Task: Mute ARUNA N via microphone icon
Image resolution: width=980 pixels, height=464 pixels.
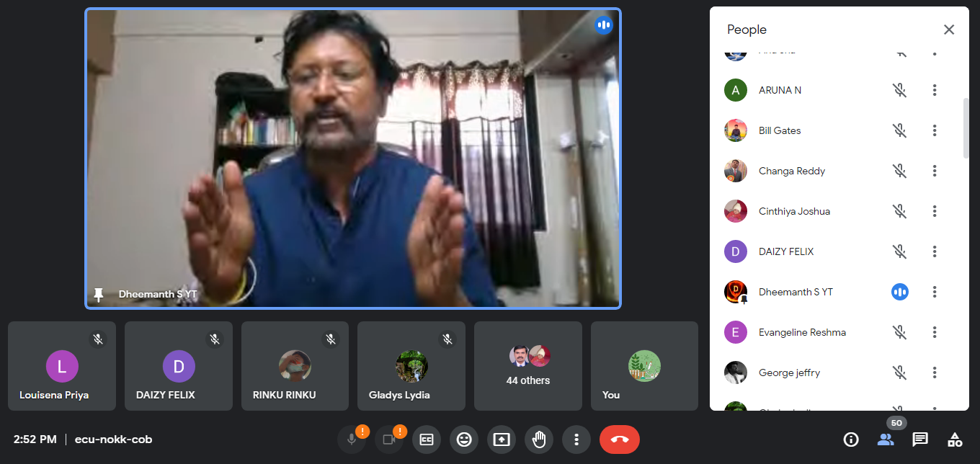Action: (x=899, y=90)
